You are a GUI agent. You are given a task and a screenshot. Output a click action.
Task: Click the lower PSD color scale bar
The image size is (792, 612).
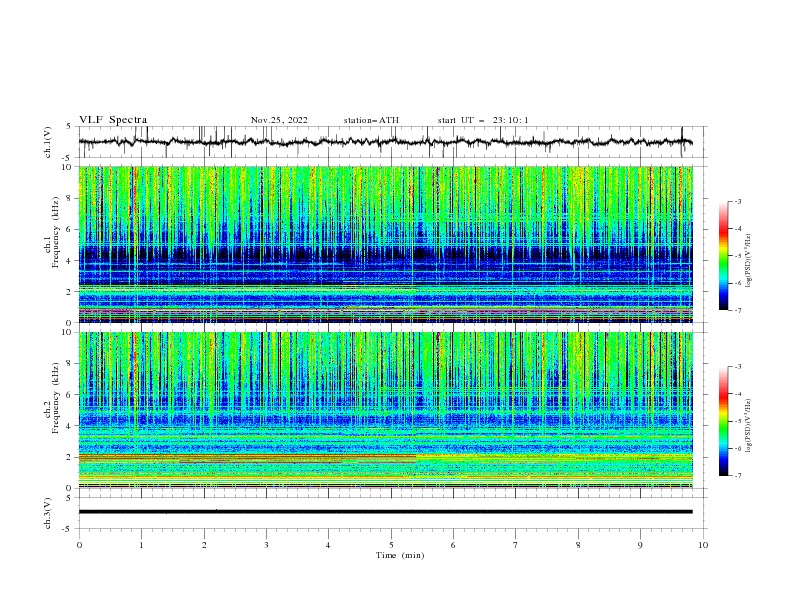click(x=724, y=421)
